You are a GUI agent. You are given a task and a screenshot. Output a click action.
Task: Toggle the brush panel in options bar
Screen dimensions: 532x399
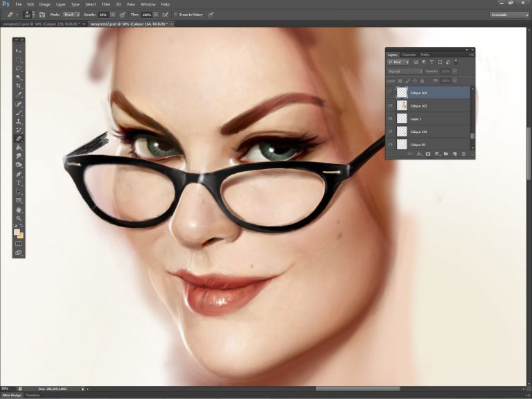[42, 15]
